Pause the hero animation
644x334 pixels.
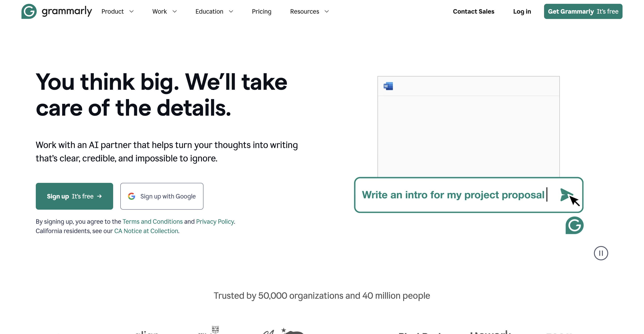coord(601,253)
